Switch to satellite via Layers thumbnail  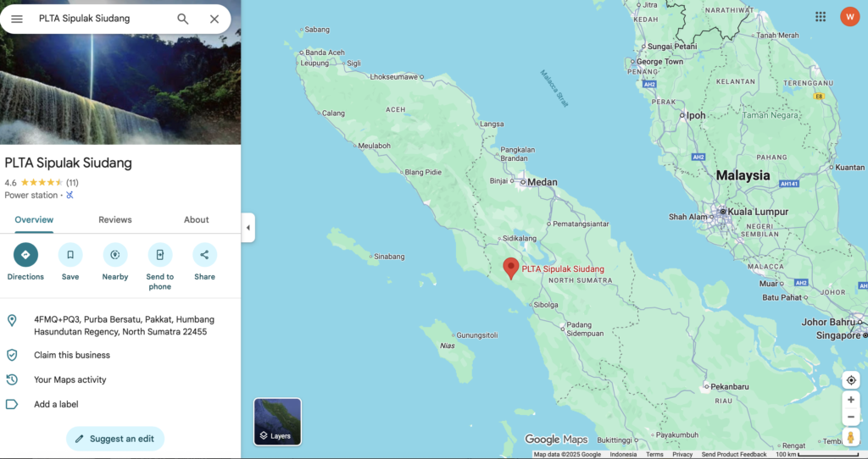(277, 421)
